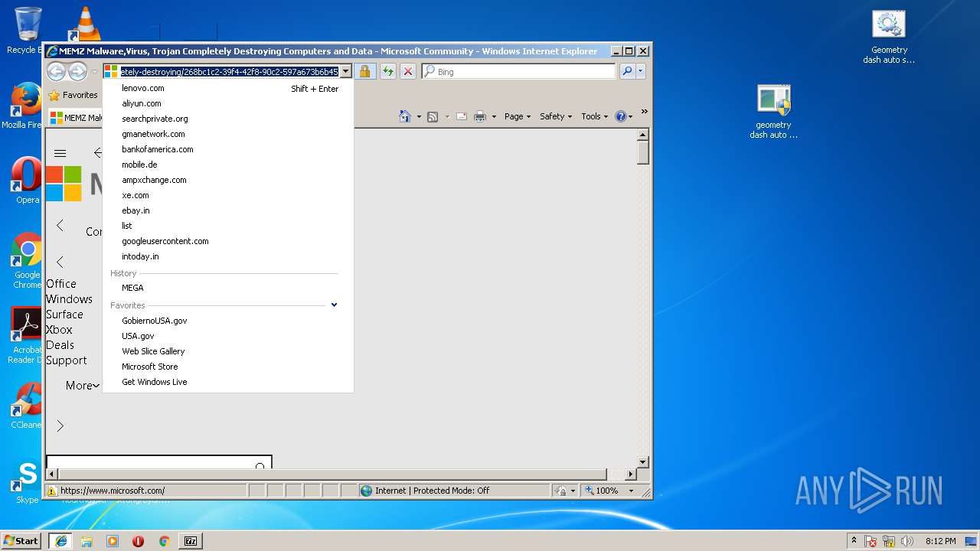
Task: Click the horizontal scrollbar right arrow
Action: [631, 474]
